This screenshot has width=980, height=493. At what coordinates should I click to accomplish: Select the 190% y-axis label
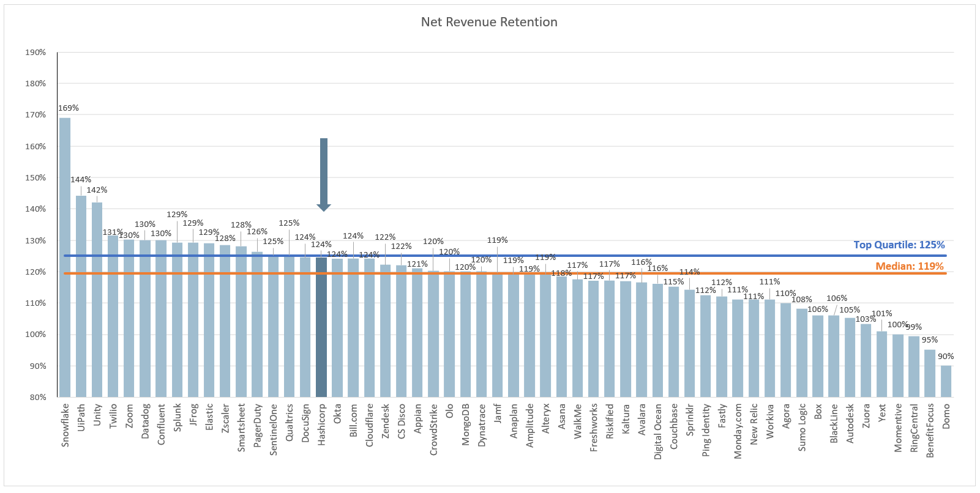(x=36, y=53)
